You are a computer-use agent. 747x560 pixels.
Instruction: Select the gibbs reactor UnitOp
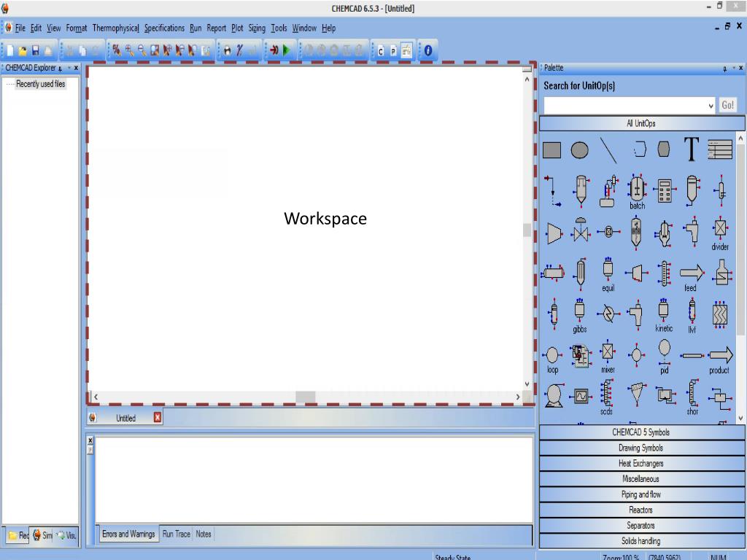(x=579, y=315)
